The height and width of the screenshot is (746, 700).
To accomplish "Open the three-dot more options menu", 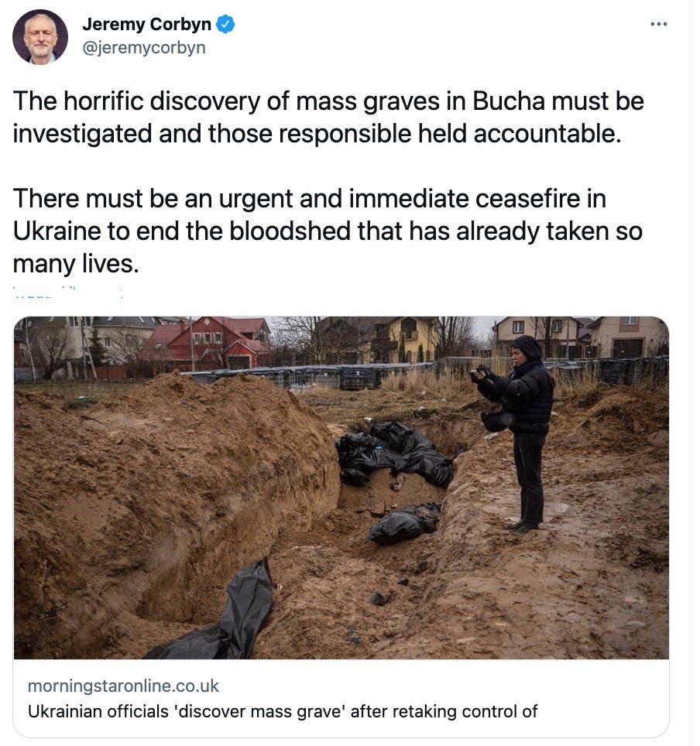I will tap(658, 24).
